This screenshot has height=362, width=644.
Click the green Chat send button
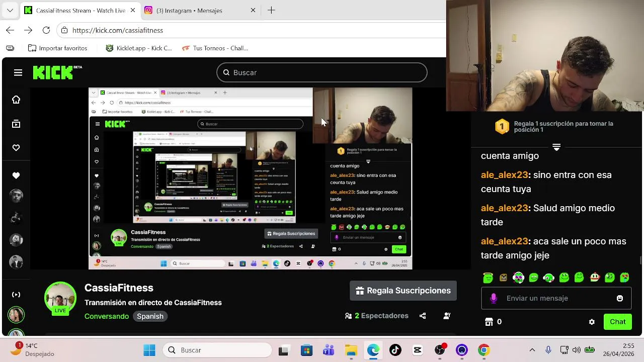coord(618,322)
